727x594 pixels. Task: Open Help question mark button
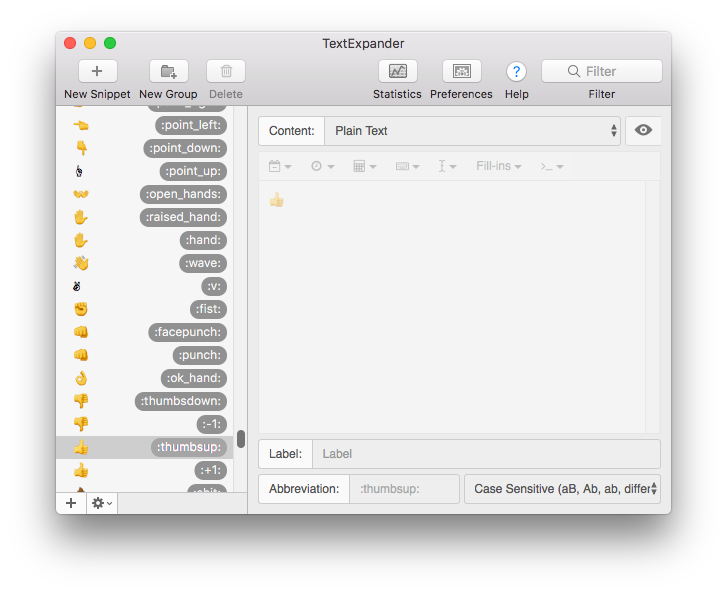pos(516,71)
